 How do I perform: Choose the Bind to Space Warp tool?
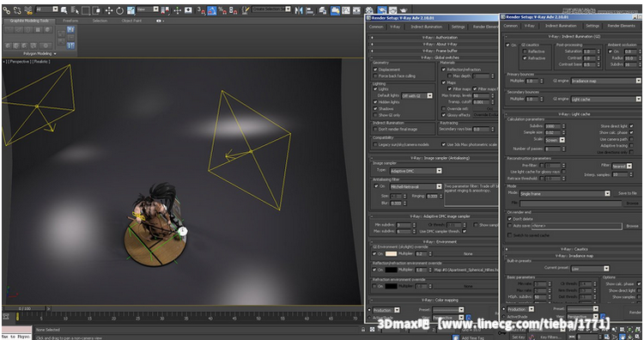(28, 10)
